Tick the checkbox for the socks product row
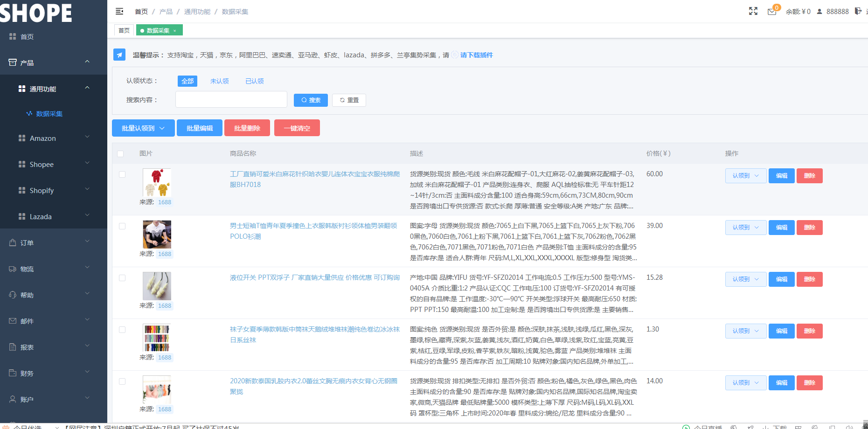 click(122, 329)
